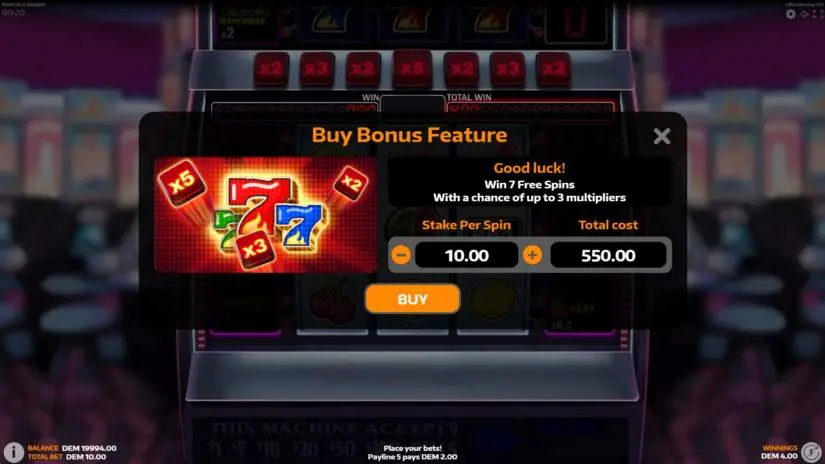The height and width of the screenshot is (464, 825).
Task: Open the info icon near Balance
Action: [13, 452]
